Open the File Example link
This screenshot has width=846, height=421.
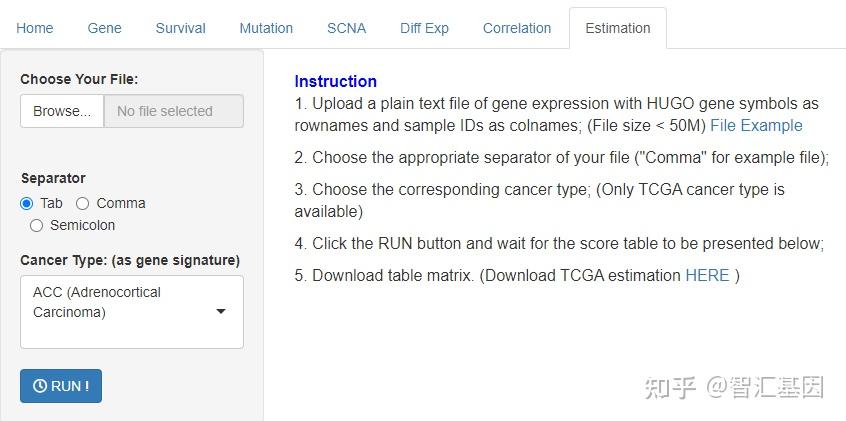[x=756, y=125]
